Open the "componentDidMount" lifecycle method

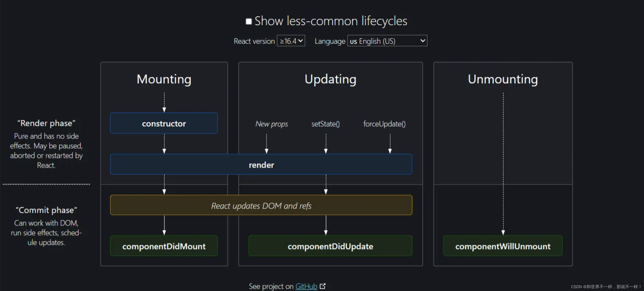164,246
